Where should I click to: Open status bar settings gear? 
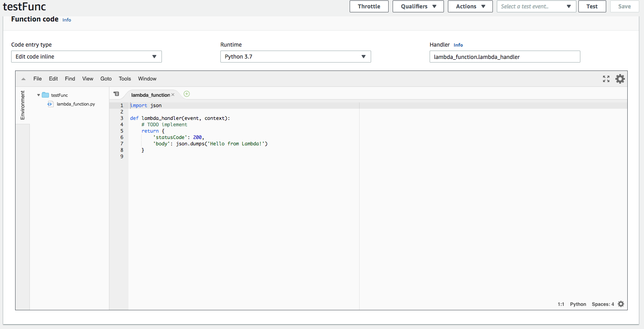[621, 304]
